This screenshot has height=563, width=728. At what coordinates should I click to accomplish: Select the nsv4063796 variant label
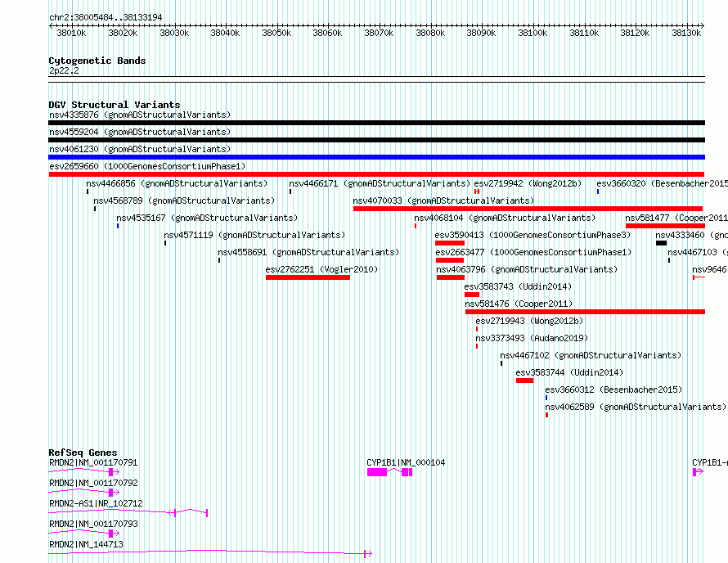(527, 269)
